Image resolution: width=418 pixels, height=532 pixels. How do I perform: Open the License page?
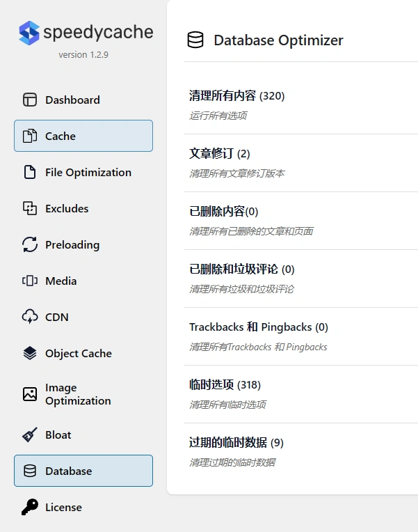(x=83, y=507)
